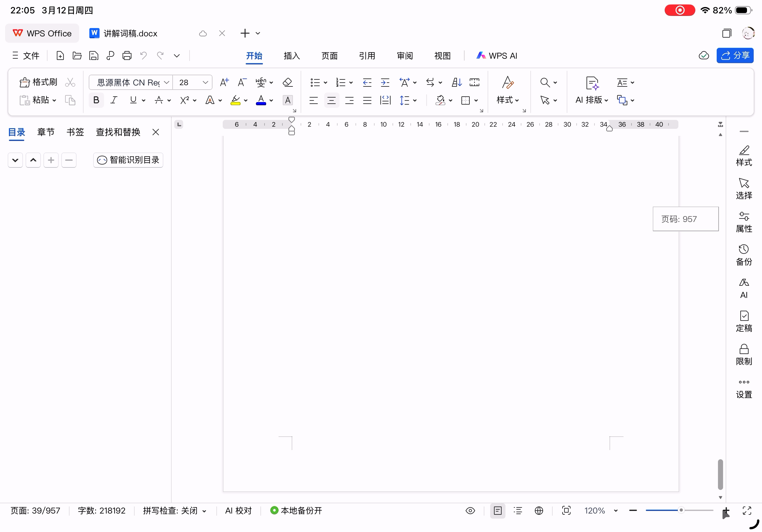Click the zoom slider handle

[x=681, y=510]
